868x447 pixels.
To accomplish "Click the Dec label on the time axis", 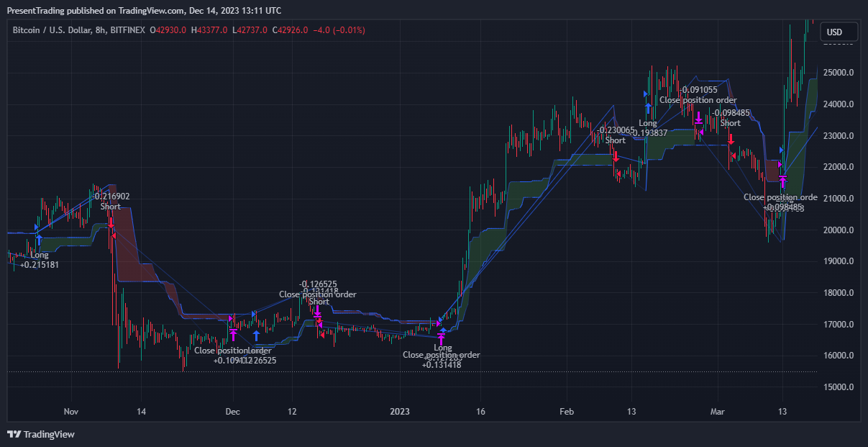I will tap(232, 412).
